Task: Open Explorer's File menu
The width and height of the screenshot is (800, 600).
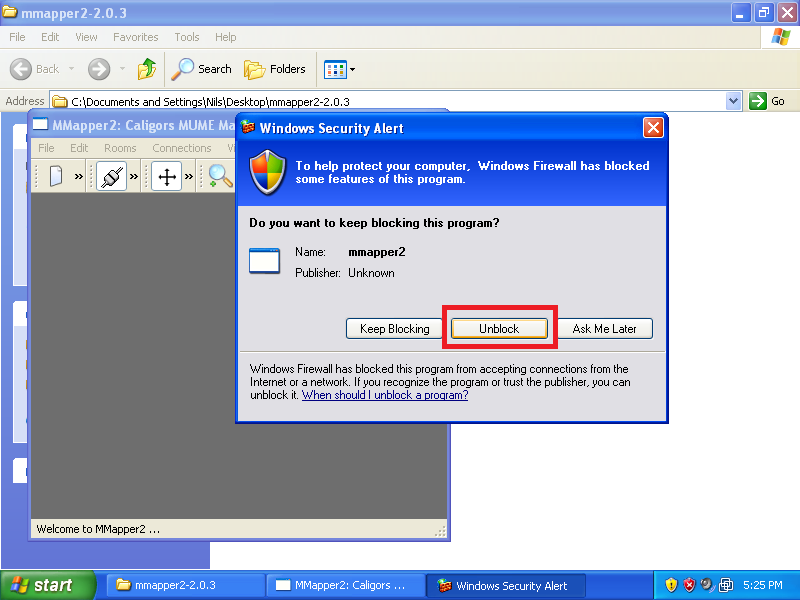Action: click(x=17, y=37)
